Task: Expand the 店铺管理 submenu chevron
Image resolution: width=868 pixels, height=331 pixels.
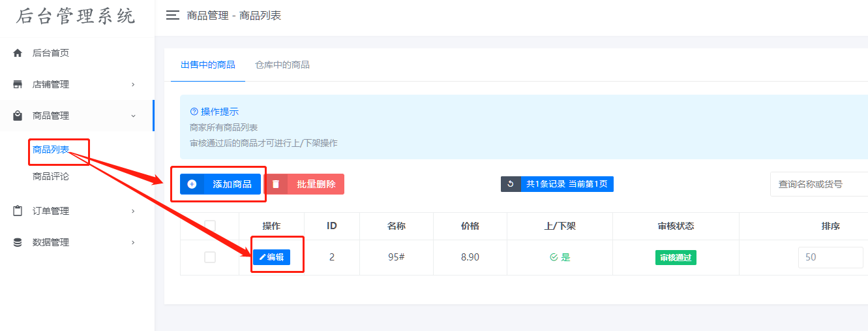Action: [133, 84]
